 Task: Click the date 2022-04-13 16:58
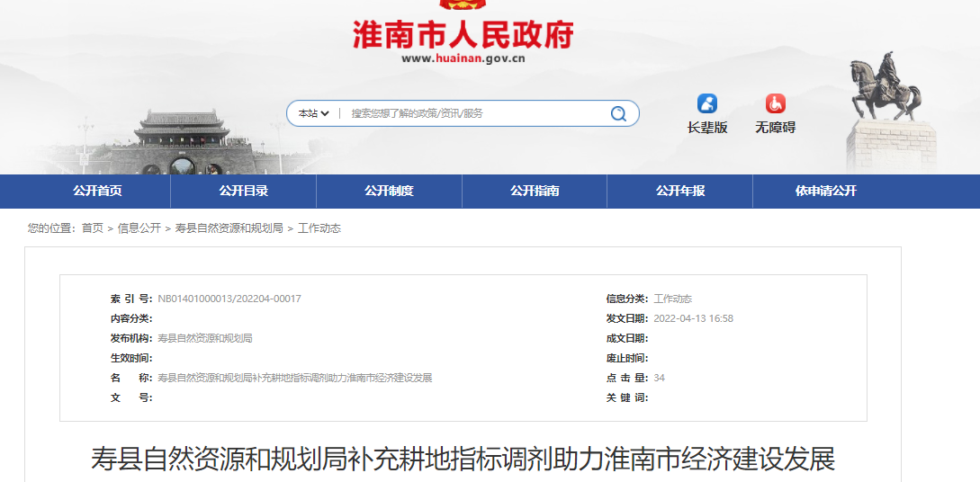693,319
